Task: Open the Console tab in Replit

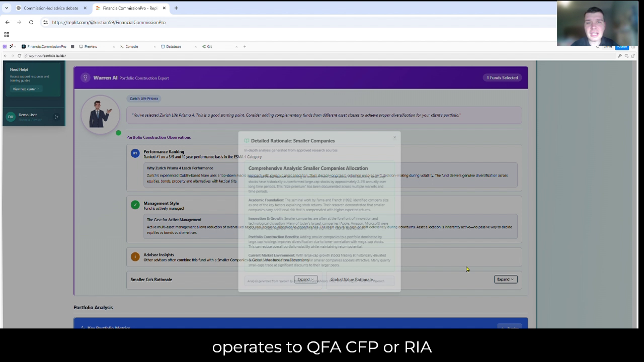Action: click(x=131, y=46)
